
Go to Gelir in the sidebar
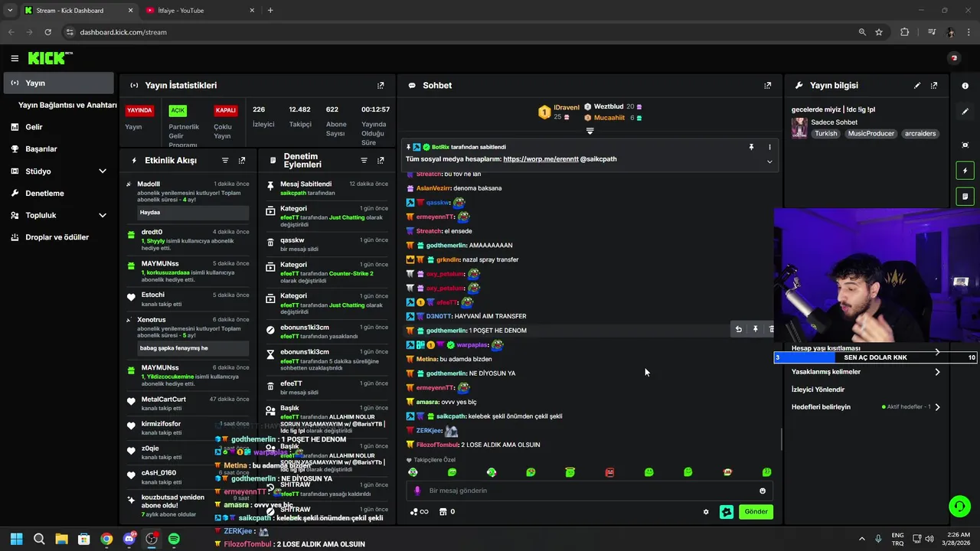[34, 127]
